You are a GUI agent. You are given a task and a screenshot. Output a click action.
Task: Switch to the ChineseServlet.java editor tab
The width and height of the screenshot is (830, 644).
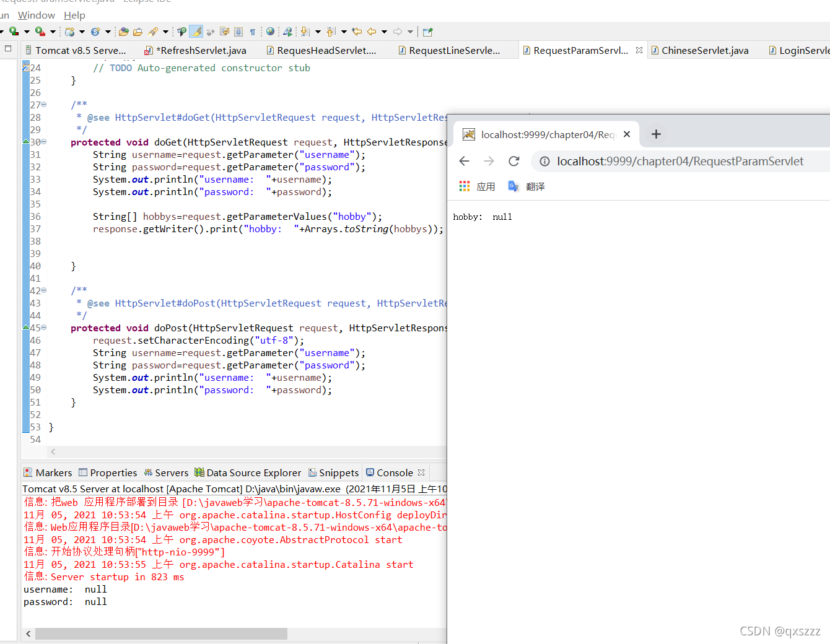click(x=700, y=50)
